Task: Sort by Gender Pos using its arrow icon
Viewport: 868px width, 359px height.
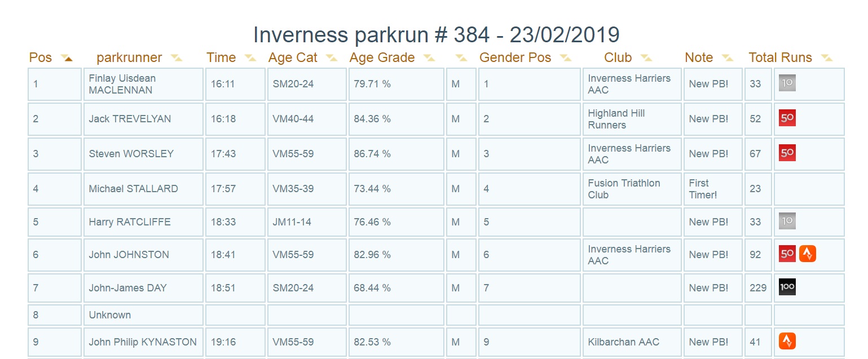Action: pyautogui.click(x=566, y=58)
